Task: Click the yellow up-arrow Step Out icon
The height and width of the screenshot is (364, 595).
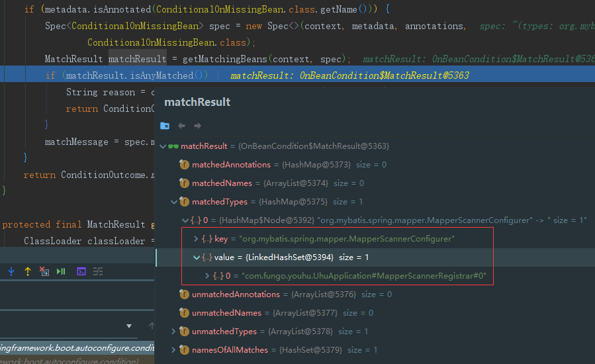Action: (x=28, y=271)
